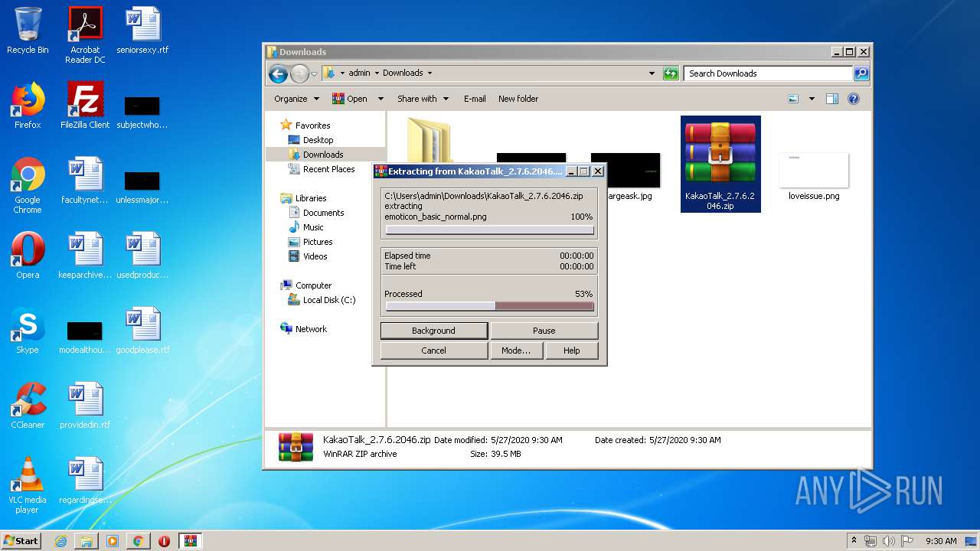
Task: Launch Google Chrome desktop shortcut
Action: 28,185
